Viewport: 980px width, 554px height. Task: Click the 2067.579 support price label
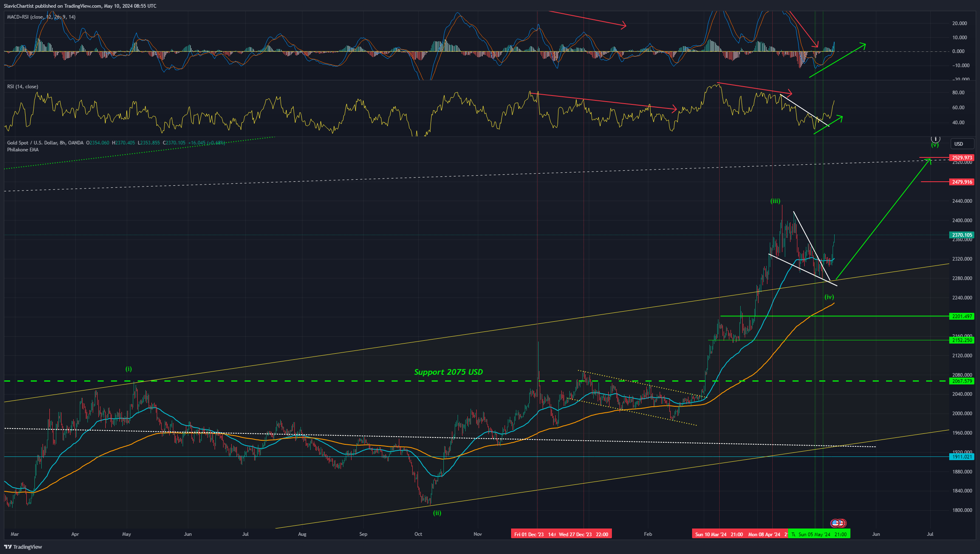[962, 381]
